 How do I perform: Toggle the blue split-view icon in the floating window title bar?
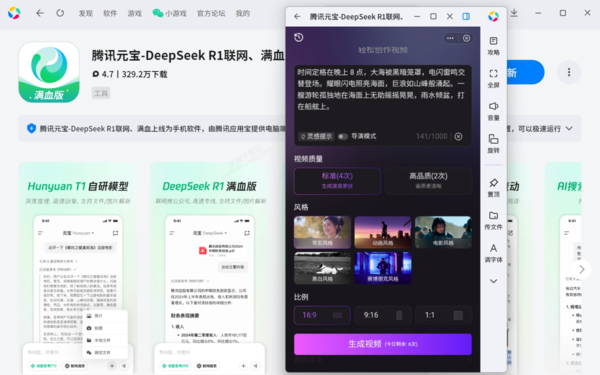click(466, 16)
